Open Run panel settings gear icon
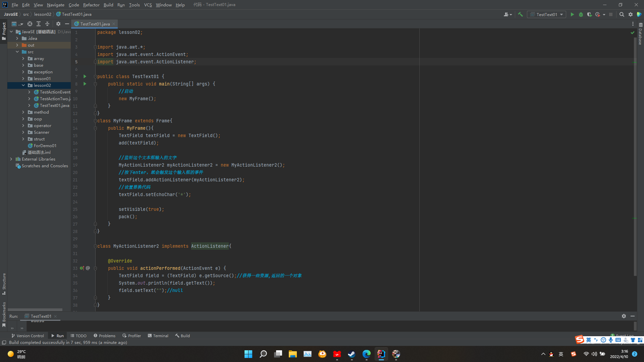This screenshot has width=644, height=362. [x=624, y=316]
